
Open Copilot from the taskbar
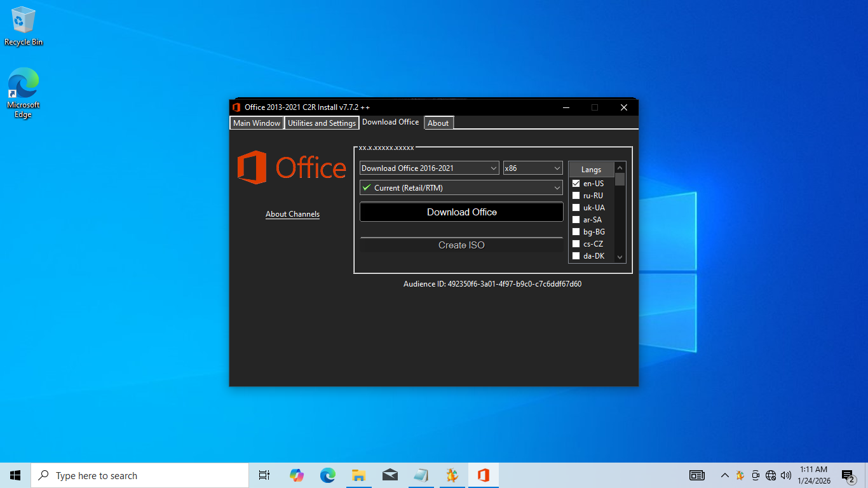(x=296, y=475)
